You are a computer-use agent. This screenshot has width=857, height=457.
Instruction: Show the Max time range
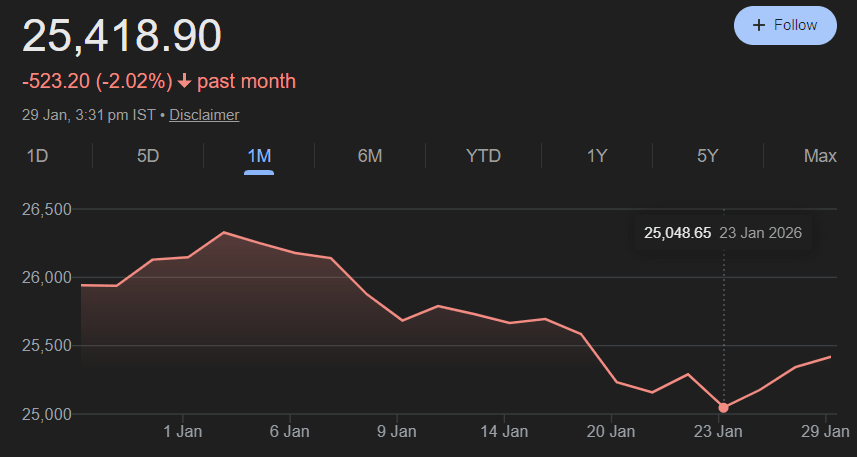tap(820, 156)
